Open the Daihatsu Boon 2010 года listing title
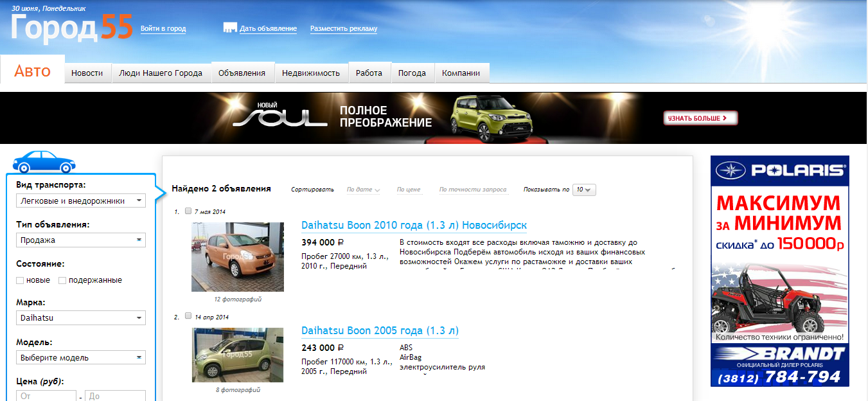This screenshot has width=868, height=401. pos(414,226)
